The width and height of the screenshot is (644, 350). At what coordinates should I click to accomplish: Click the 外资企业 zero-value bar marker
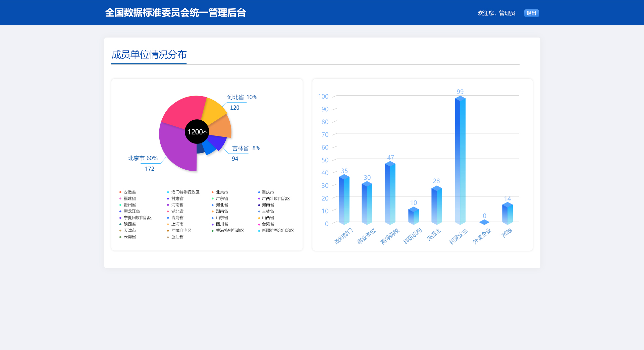tap(484, 222)
